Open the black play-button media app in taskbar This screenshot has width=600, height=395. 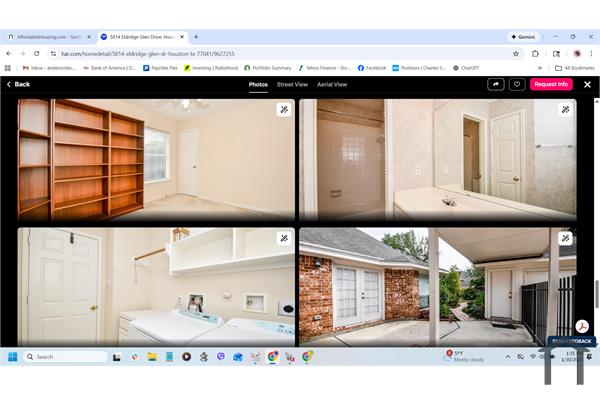tap(186, 357)
